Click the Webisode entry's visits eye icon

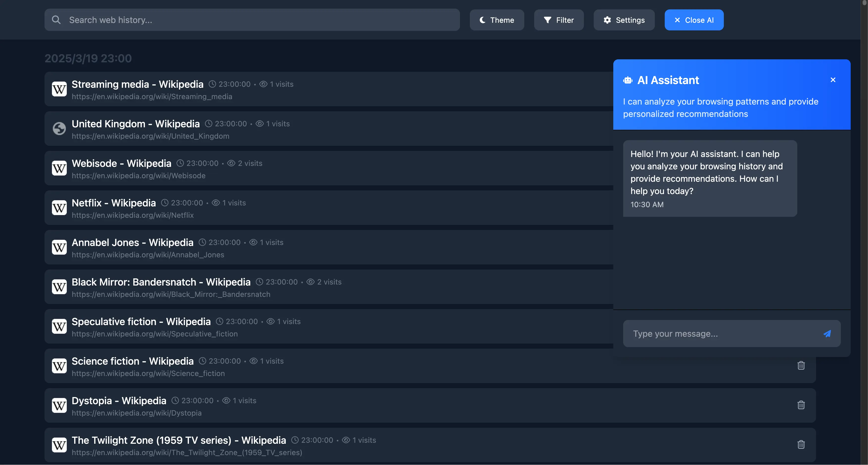(x=231, y=163)
